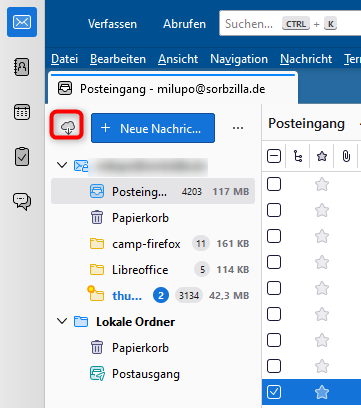
Task: Select the Posteingang folder with 4203 messages
Action: pos(153,191)
